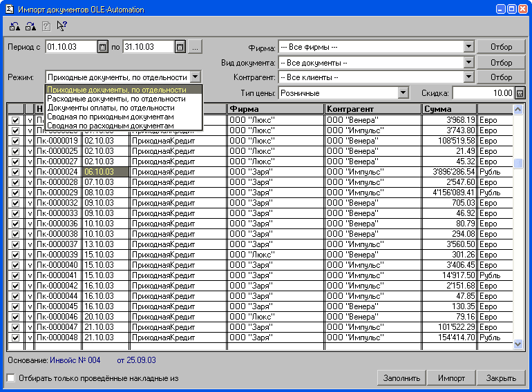Screen dimensions: 532x392
Task: Select the cell Пк-0000029
Action: point(57,193)
